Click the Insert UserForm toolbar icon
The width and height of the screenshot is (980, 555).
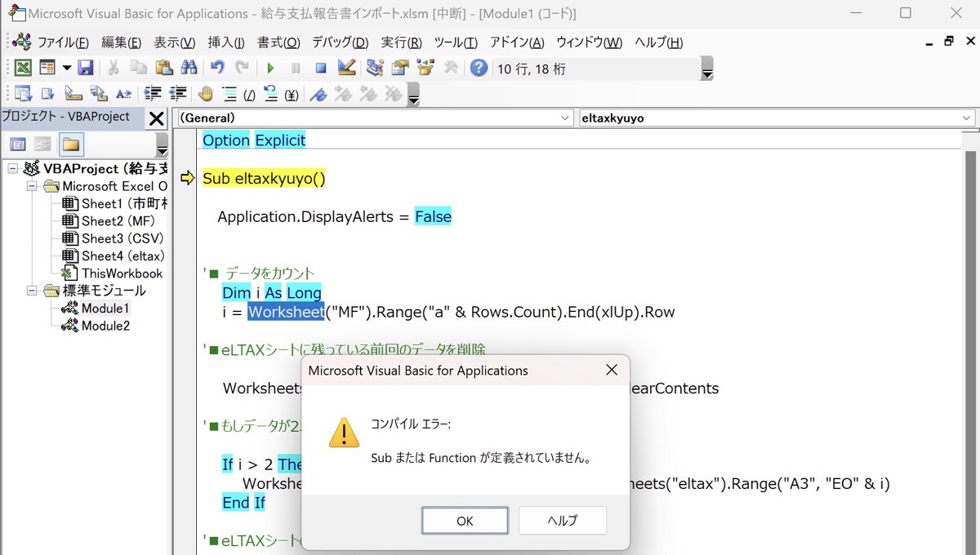click(x=47, y=68)
